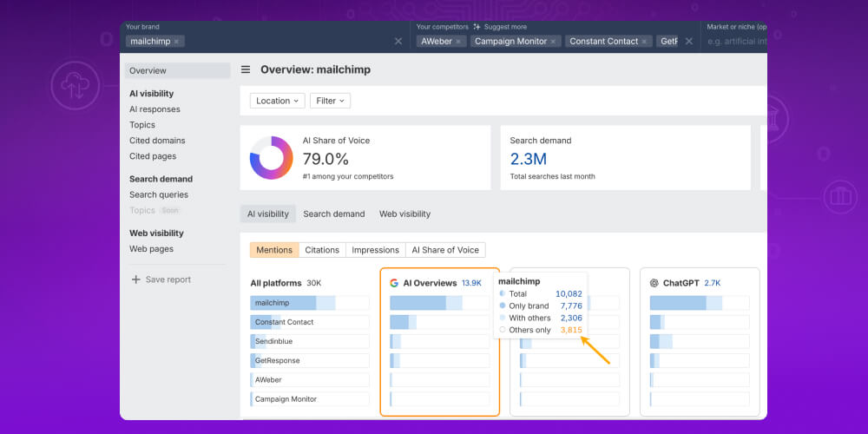The image size is (868, 434).
Task: Remove the Constant Contact competitor tag
Action: pos(645,42)
